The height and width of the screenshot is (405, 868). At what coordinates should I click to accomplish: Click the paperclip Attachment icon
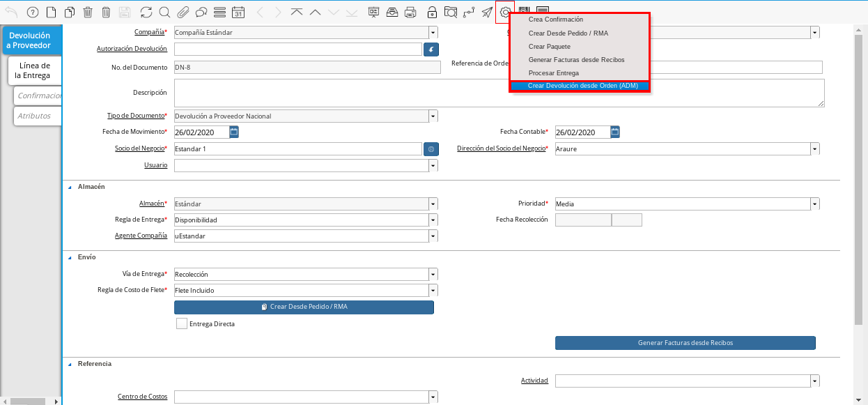[183, 12]
